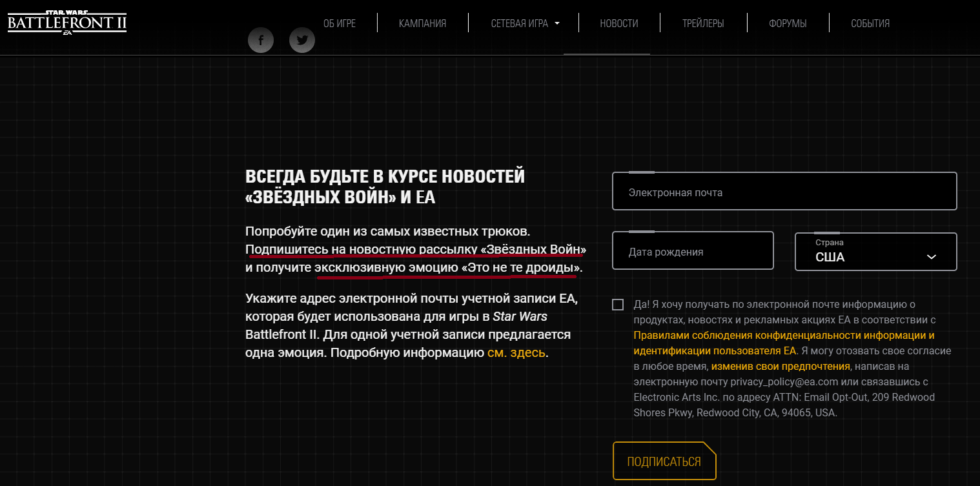This screenshot has height=486, width=980.
Task: Open the ОБ ИГРЕ menu item
Action: 340,23
